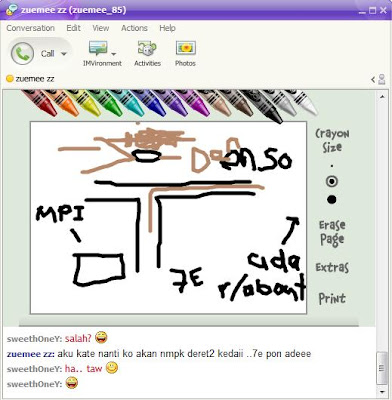Click the zuemee zz status smiley icon
The height and width of the screenshot is (400, 392).
coord(10,79)
